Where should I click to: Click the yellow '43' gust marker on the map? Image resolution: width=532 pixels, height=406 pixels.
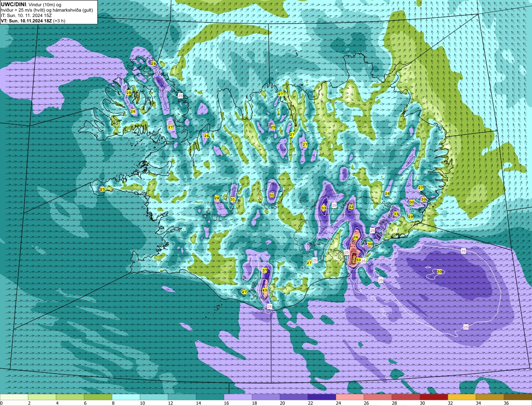(x=264, y=290)
